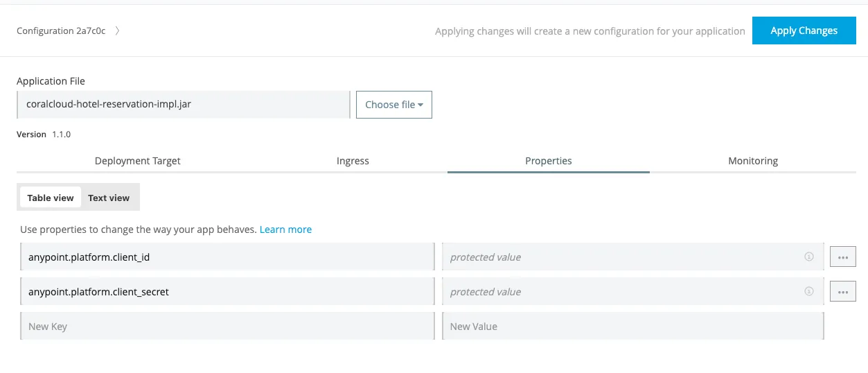Click the coralcloud-hotel-reservation-impl.jar file field
868x373 pixels.
pos(183,105)
